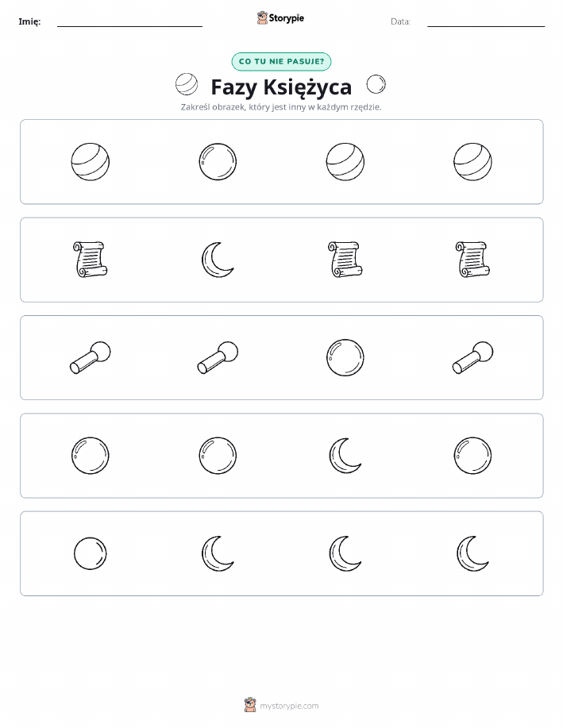The width and height of the screenshot is (563, 728).
Task: Click the Storypie logo at top
Action: point(280,18)
